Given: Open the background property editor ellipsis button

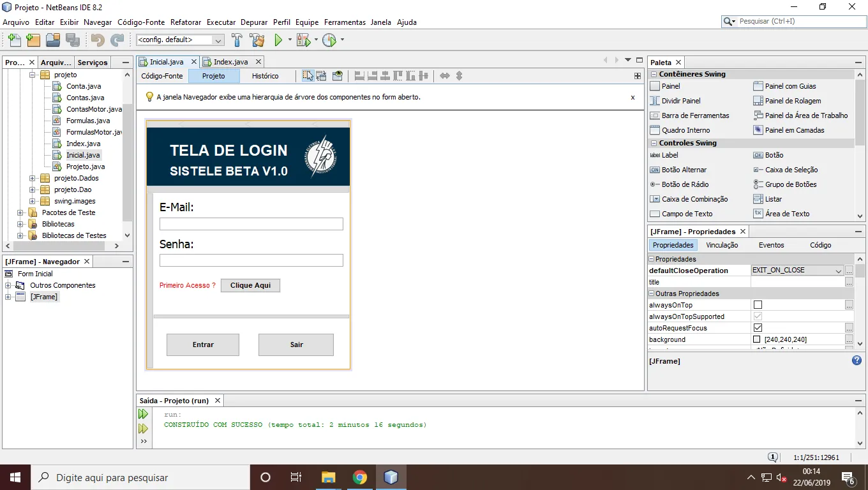Looking at the screenshot, I should [x=849, y=339].
